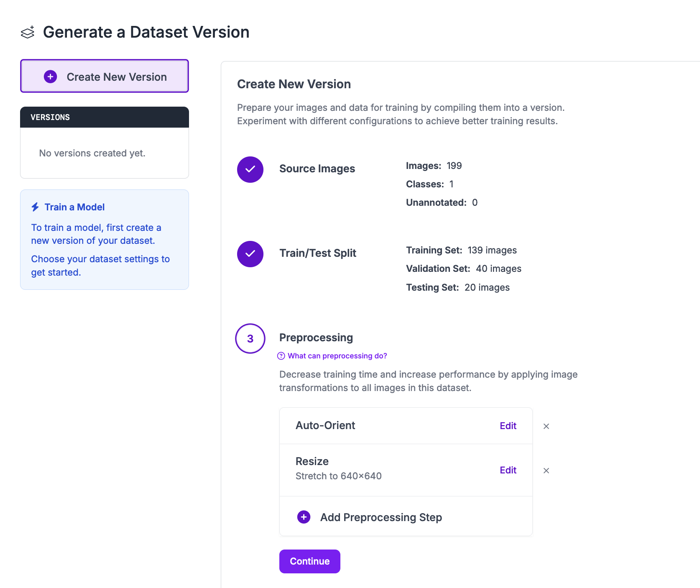Click the VERSIONS panel header
Viewport: 700px width, 588px height.
(105, 117)
